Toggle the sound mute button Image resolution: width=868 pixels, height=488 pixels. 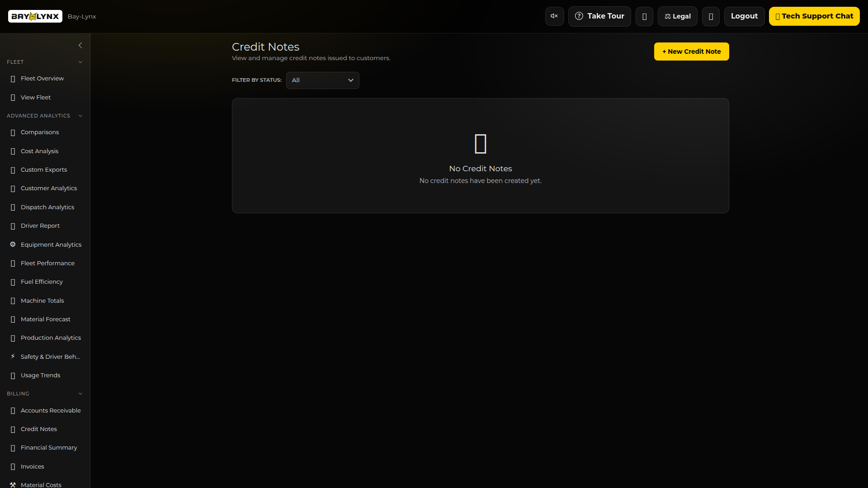tap(554, 16)
